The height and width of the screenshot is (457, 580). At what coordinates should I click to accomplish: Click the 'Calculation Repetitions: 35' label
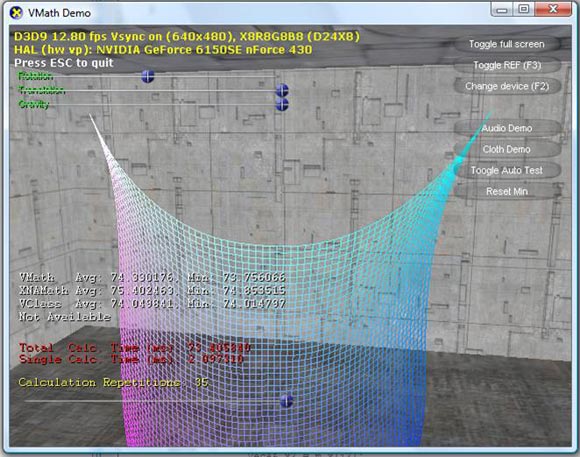[114, 383]
